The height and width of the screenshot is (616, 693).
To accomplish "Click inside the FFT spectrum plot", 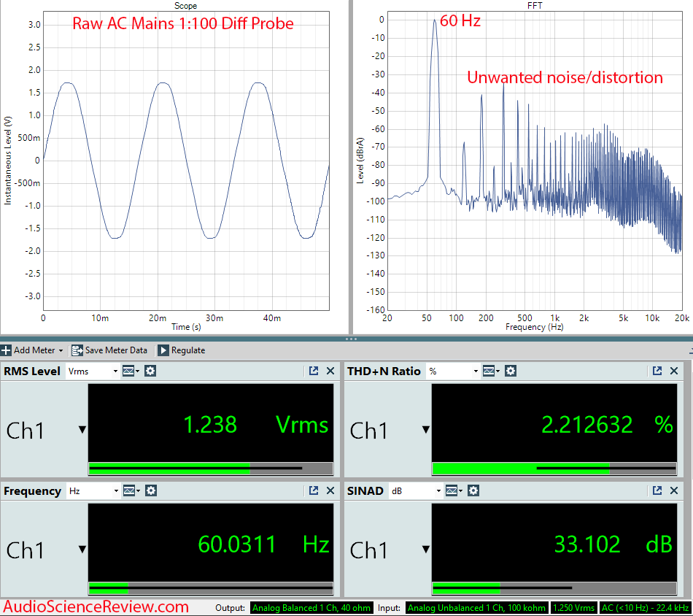I will (535, 161).
